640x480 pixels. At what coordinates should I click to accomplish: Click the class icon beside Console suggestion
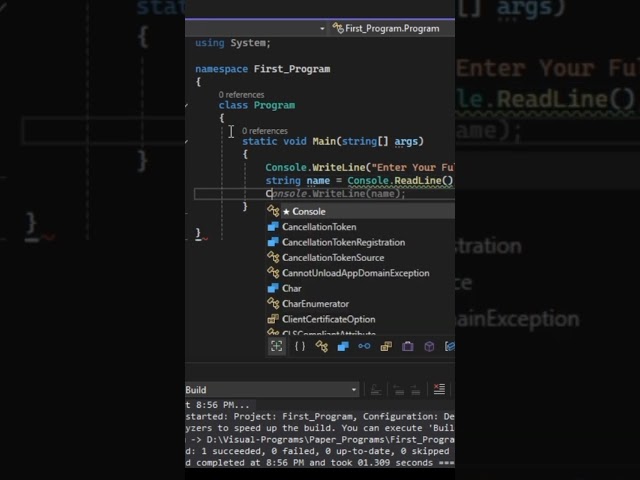[x=273, y=211]
